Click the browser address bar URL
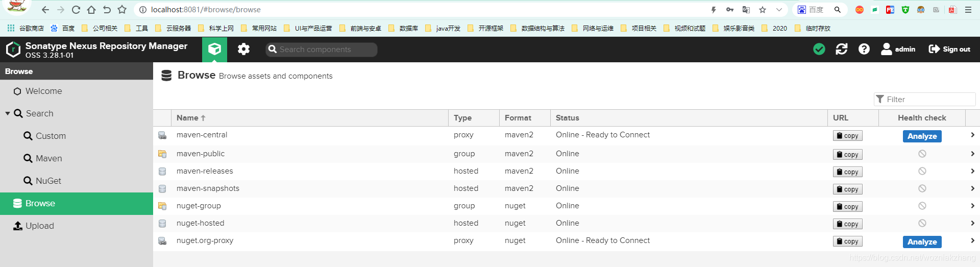Screen dimensions: 980x267 click(206, 10)
